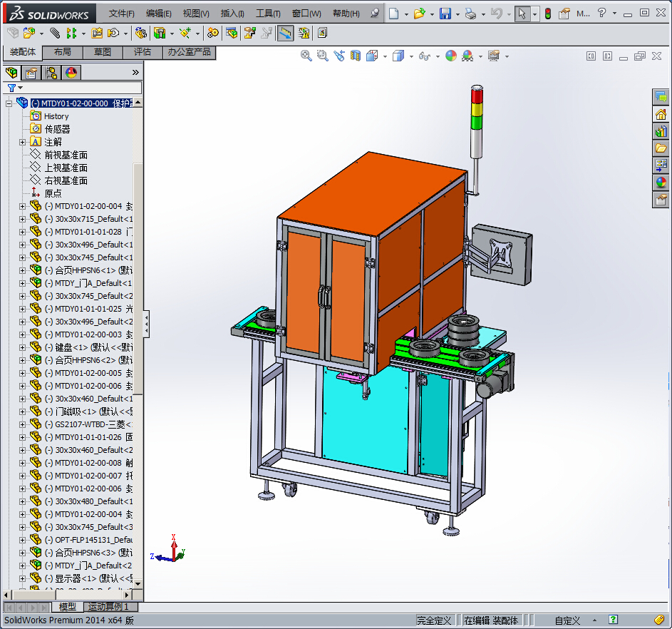Image resolution: width=672 pixels, height=629 pixels.
Task: Toggle the highlighted assembly ruler toolbar icon
Action: click(286, 33)
